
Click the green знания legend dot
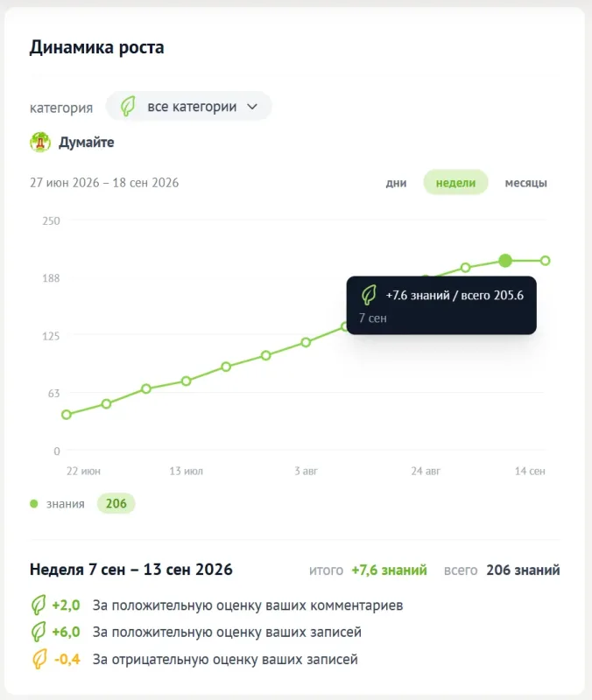[34, 504]
